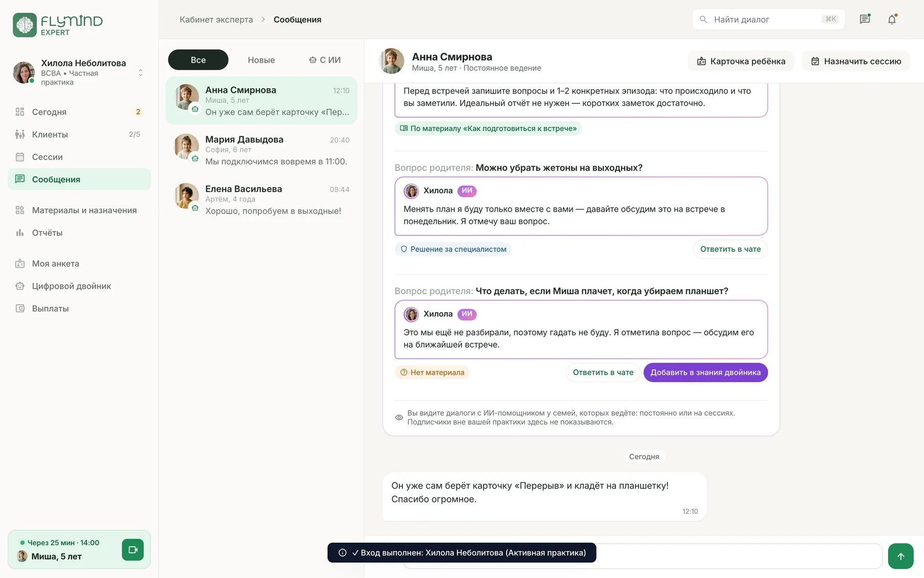Click Добавить в знания двойника
This screenshot has width=924, height=578.
pos(706,372)
